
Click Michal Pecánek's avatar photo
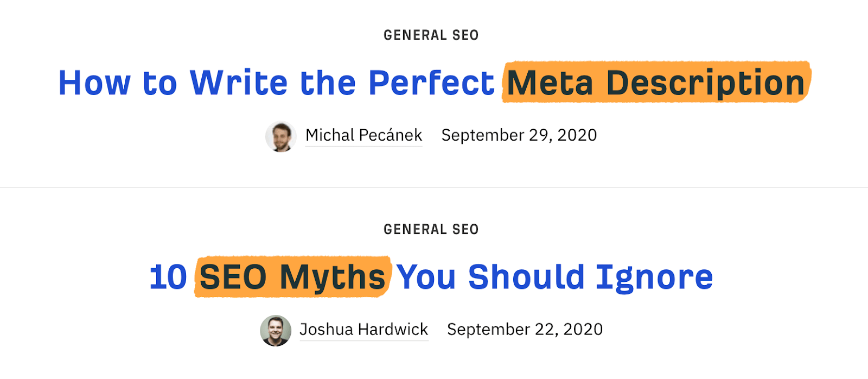pos(280,136)
